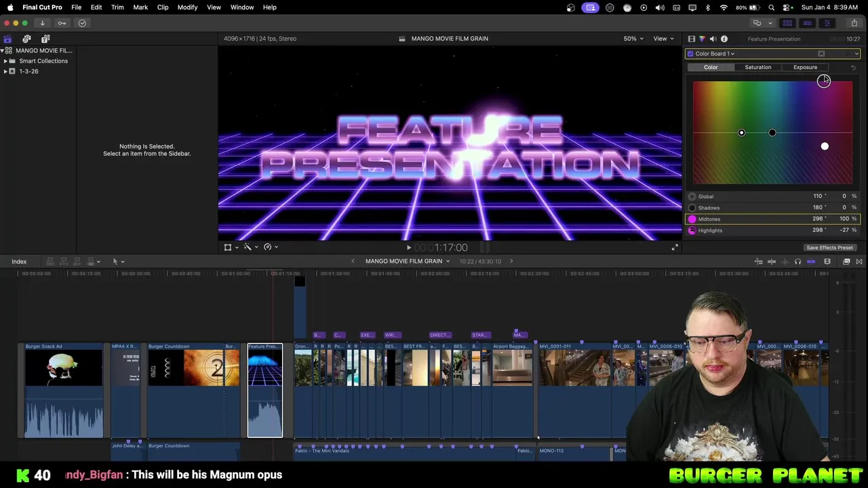Screen dimensions: 868x488
Task: Open the Transform tool dropdown
Action: click(x=231, y=247)
